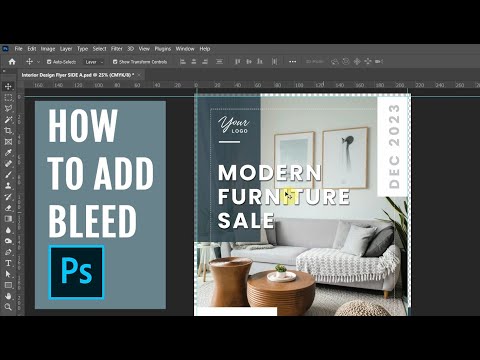Select the Polygonal Lasso tool
This screenshot has width=480, height=360.
pos(8,109)
